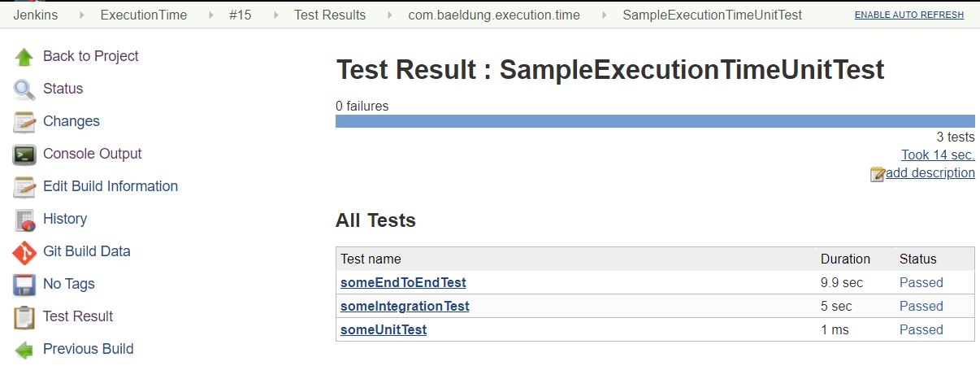The height and width of the screenshot is (366, 980).
Task: Click the clipboard Test Result icon
Action: click(24, 317)
